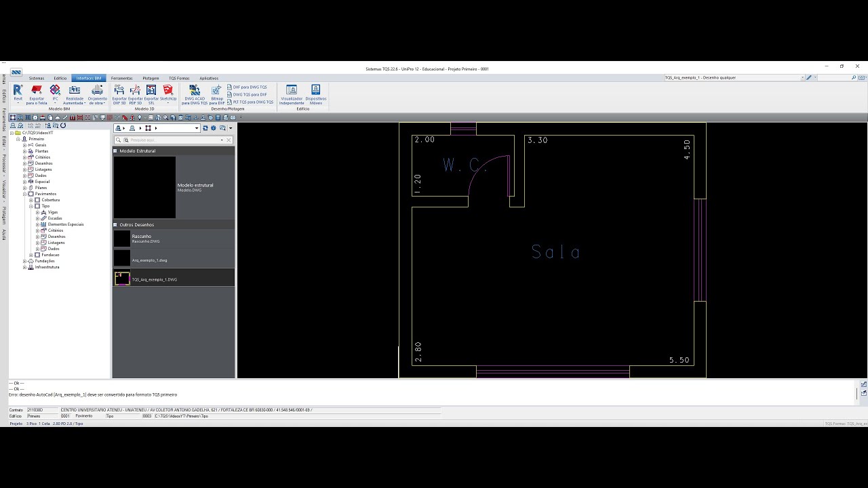Expand the Fundações tree node
This screenshot has height=488, width=868.
24,261
